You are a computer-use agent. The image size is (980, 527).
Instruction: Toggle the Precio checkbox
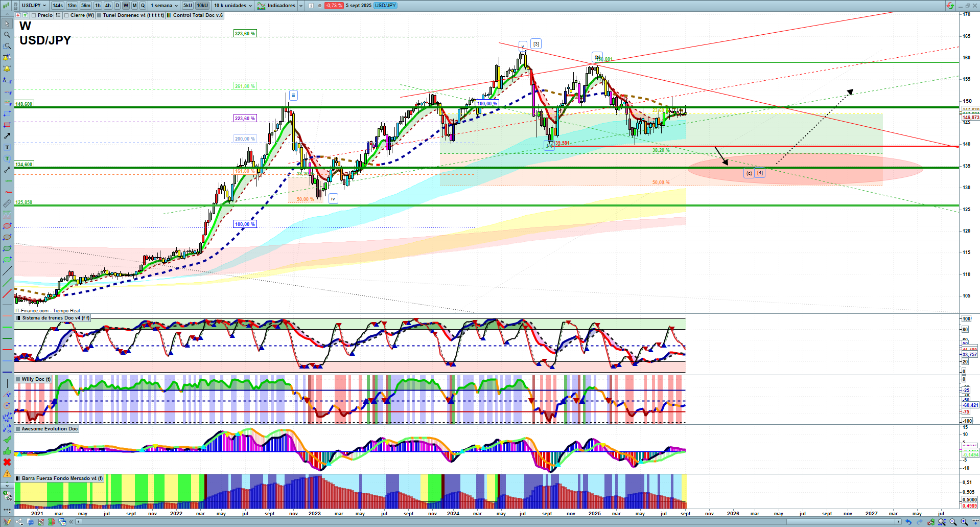pos(34,15)
